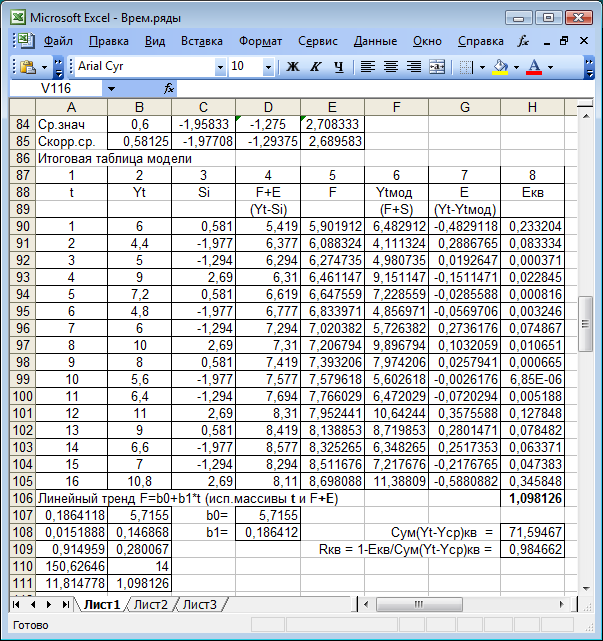Select column A header
The image size is (603, 641).
[x=71, y=108]
